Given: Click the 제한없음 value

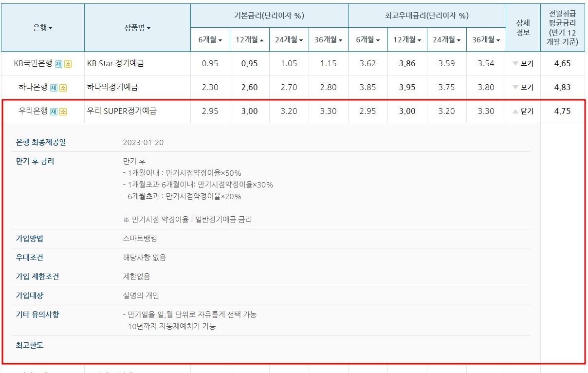Looking at the screenshot, I should [x=137, y=277].
